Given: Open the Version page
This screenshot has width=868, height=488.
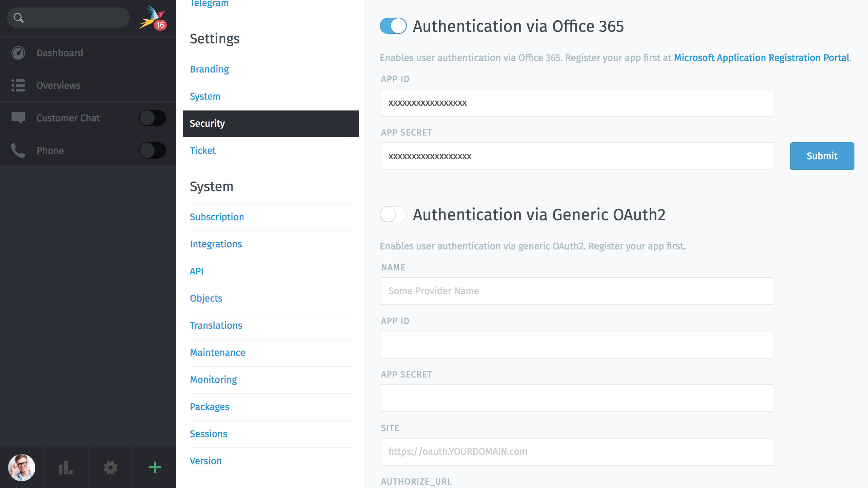Looking at the screenshot, I should pos(206,461).
